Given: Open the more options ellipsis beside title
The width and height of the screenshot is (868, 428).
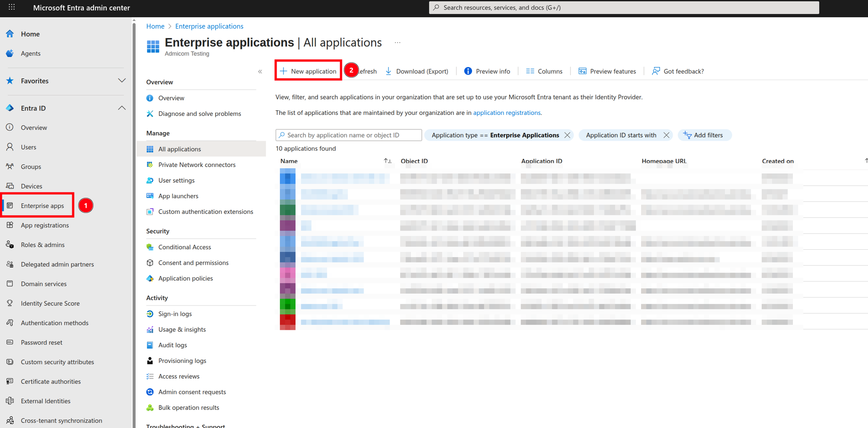Looking at the screenshot, I should [397, 43].
